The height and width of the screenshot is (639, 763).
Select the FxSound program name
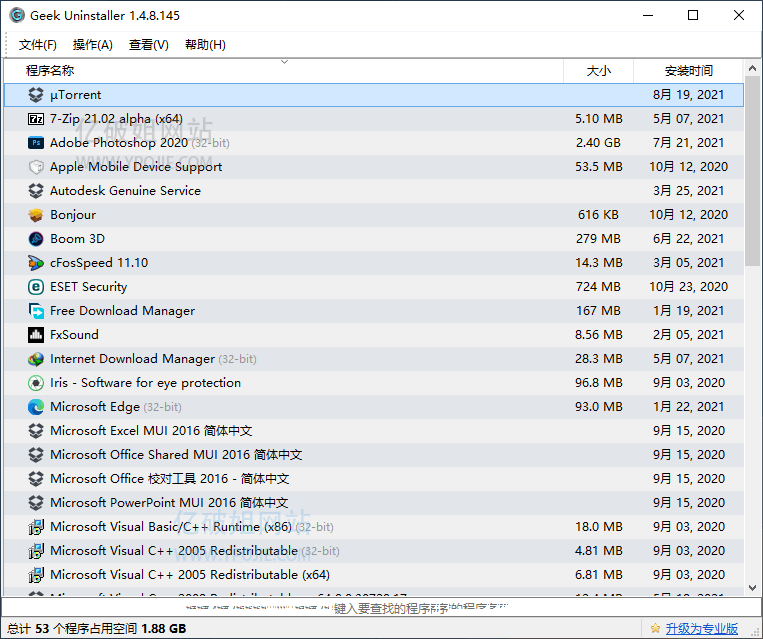point(74,334)
